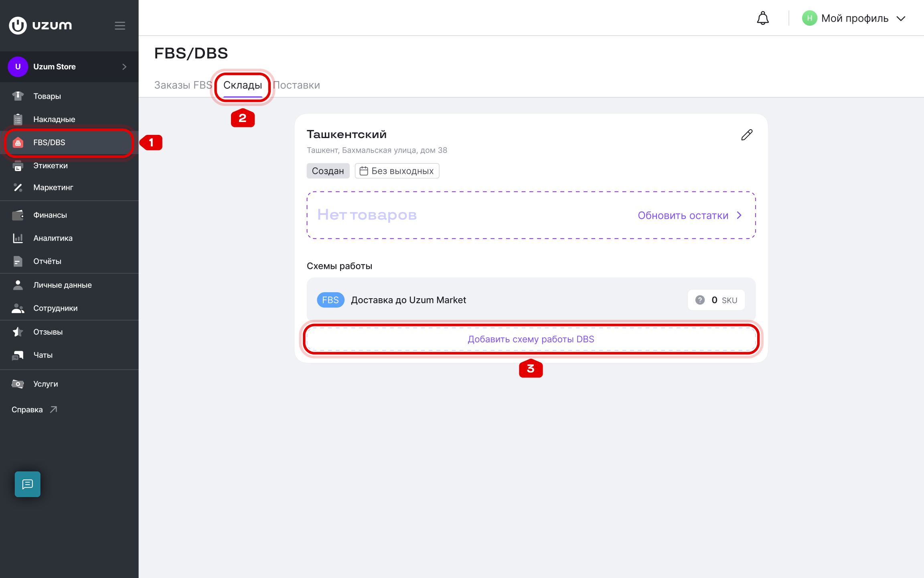The height and width of the screenshot is (578, 924).
Task: Open FBS/DBS sidebar menu item
Action: coord(69,142)
